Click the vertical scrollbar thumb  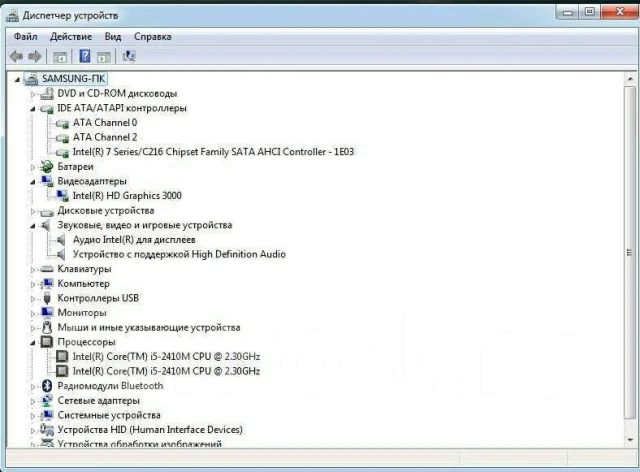click(630, 253)
